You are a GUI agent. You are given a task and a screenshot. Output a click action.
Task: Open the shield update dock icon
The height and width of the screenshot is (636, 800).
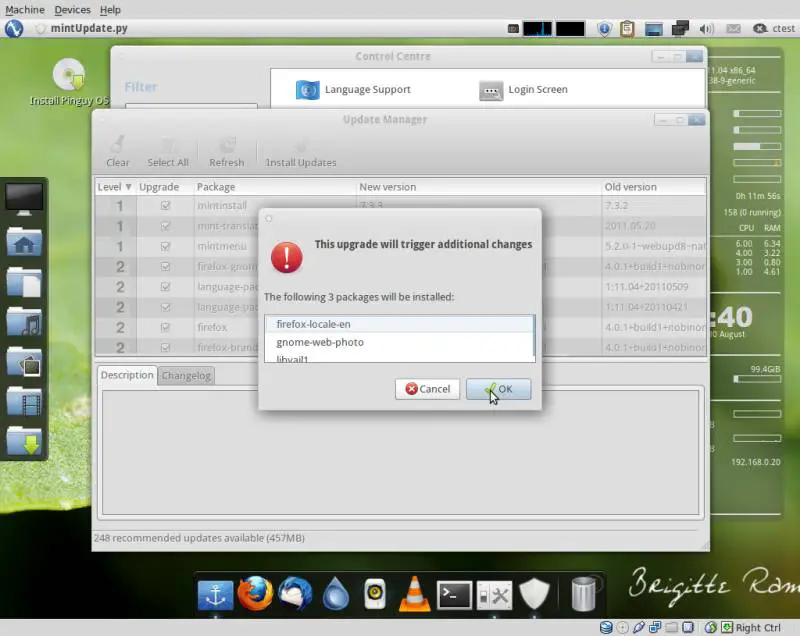[x=534, y=594]
